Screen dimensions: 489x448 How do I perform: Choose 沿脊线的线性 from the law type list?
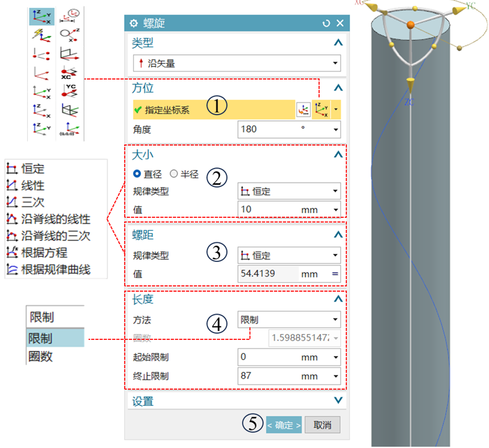click(x=49, y=219)
